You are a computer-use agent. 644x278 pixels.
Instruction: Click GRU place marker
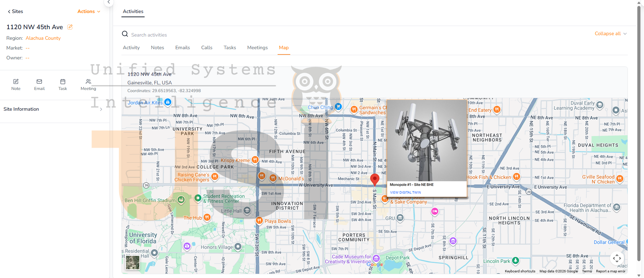pyautogui.click(x=400, y=218)
